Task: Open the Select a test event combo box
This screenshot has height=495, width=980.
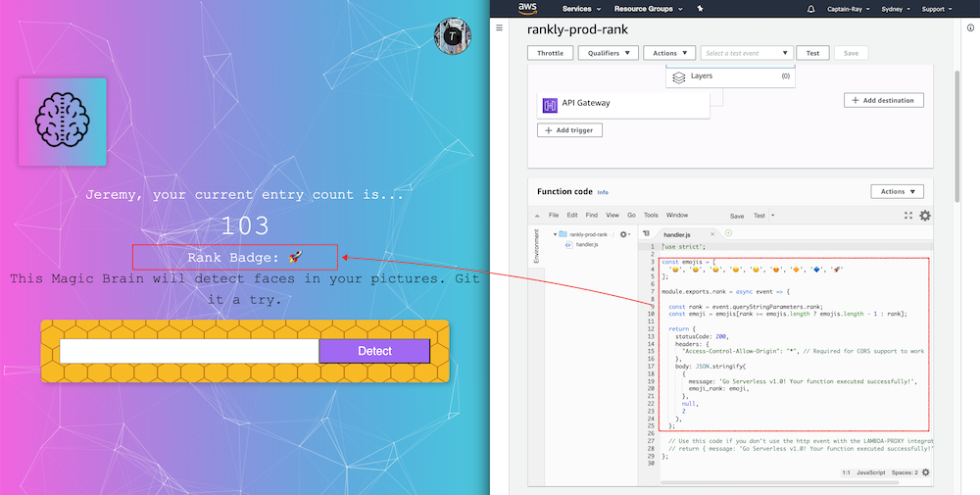Action: coord(747,53)
